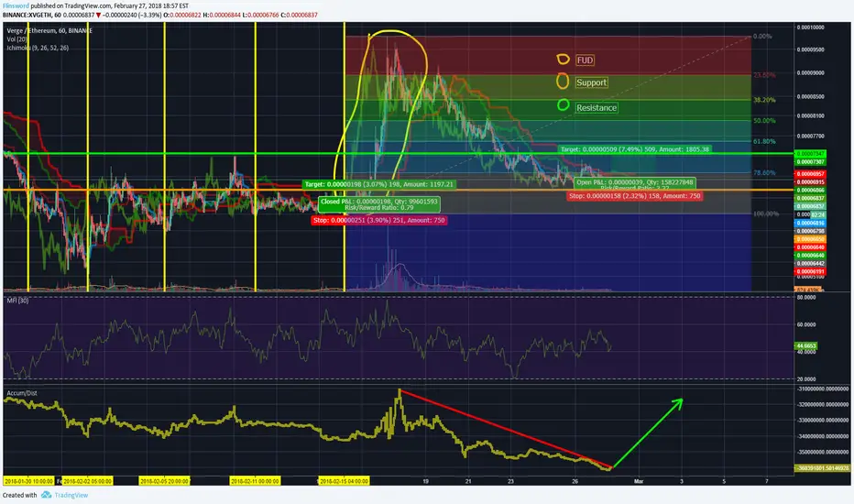Select the BINANCE:XVGETH, 60 symbol header text
This screenshot has height=504, width=854.
(31, 16)
